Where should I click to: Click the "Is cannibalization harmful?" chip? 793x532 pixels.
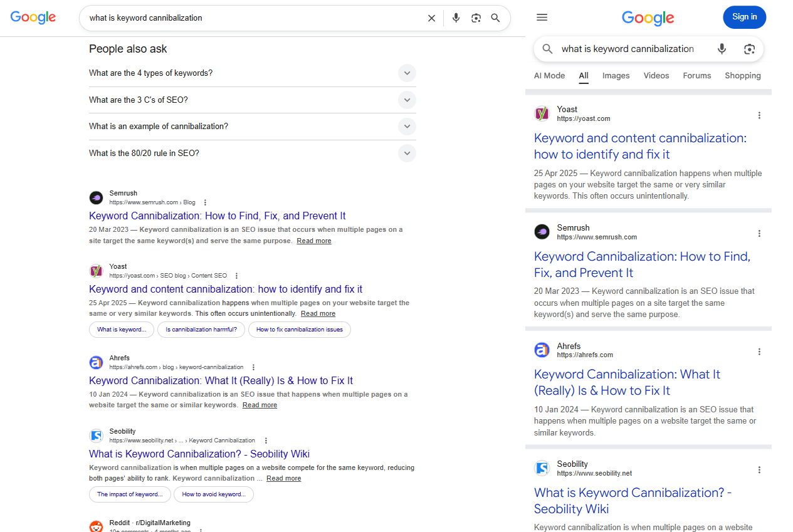(201, 330)
